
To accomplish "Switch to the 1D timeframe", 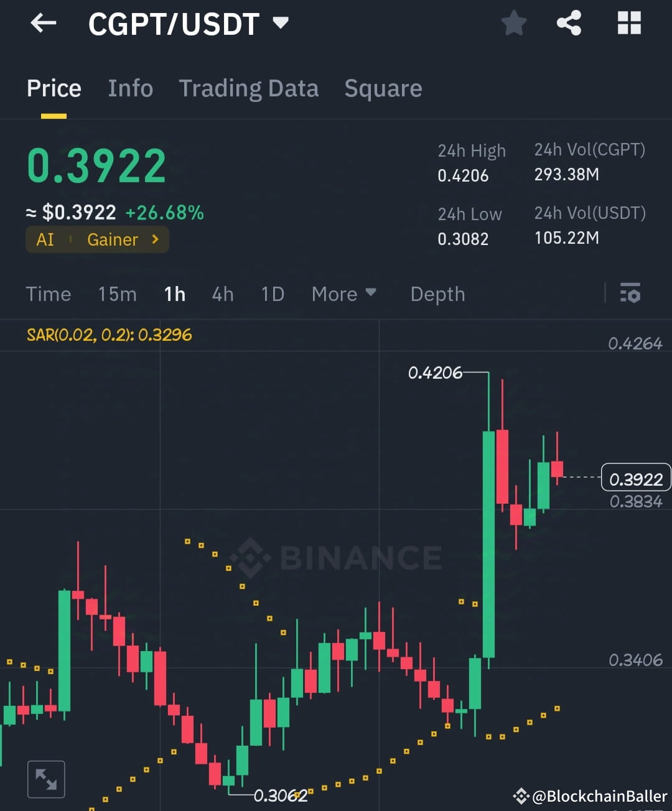I will pyautogui.click(x=272, y=294).
